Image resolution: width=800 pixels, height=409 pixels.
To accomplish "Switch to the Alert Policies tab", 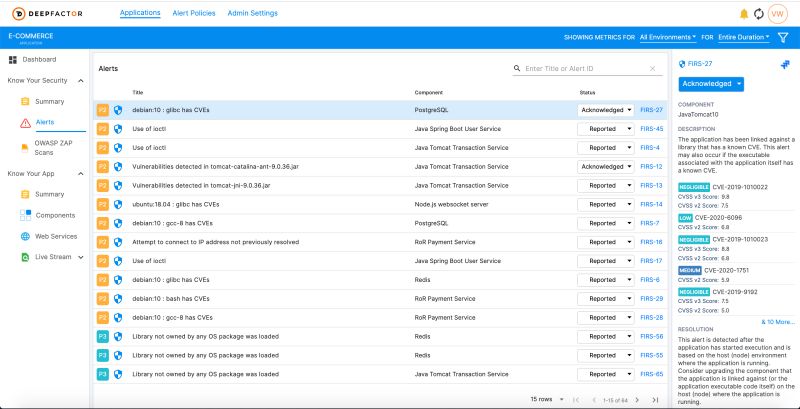I will click(x=194, y=13).
